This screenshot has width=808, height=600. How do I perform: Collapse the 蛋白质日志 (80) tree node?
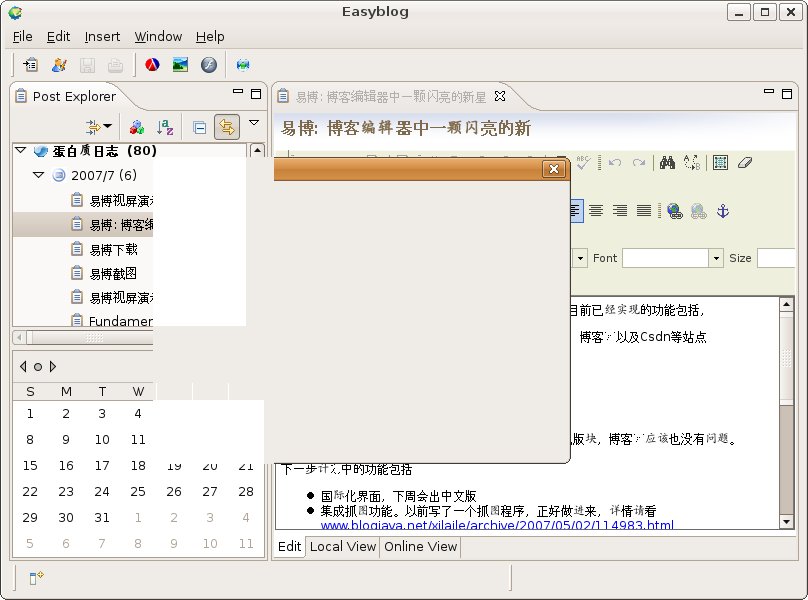point(21,150)
